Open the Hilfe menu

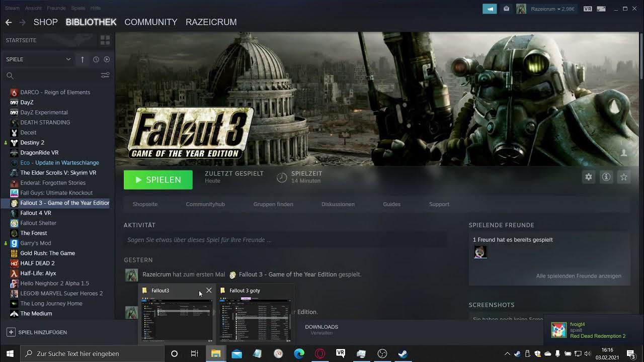[96, 8]
